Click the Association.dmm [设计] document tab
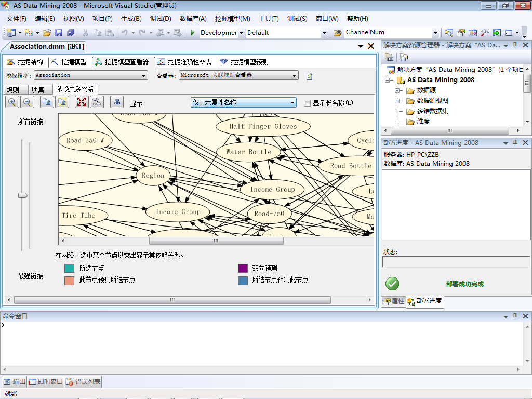The width and height of the screenshot is (532, 399). (x=47, y=46)
